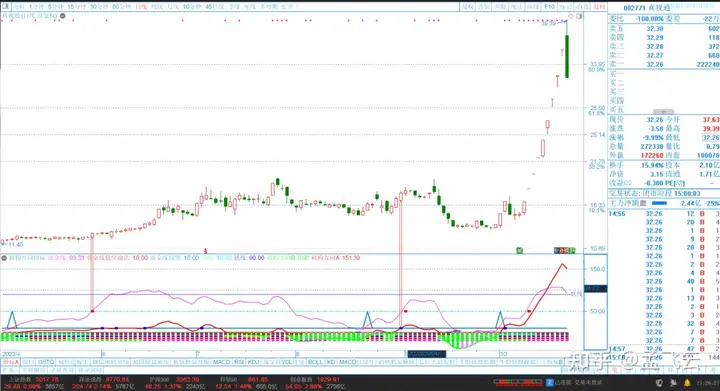720x391 pixels.
Task: Open the taskbar notification bell icon
Action: coord(687,382)
